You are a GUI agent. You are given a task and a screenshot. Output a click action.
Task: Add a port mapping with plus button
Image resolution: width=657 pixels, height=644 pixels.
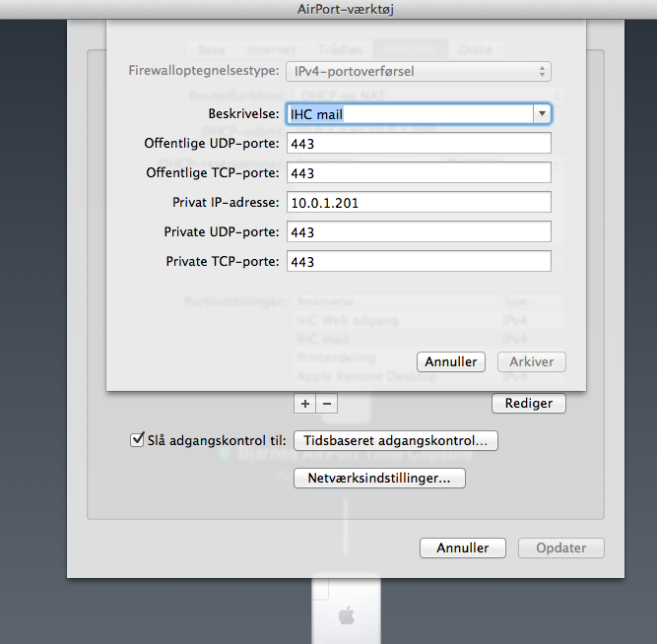tap(305, 404)
